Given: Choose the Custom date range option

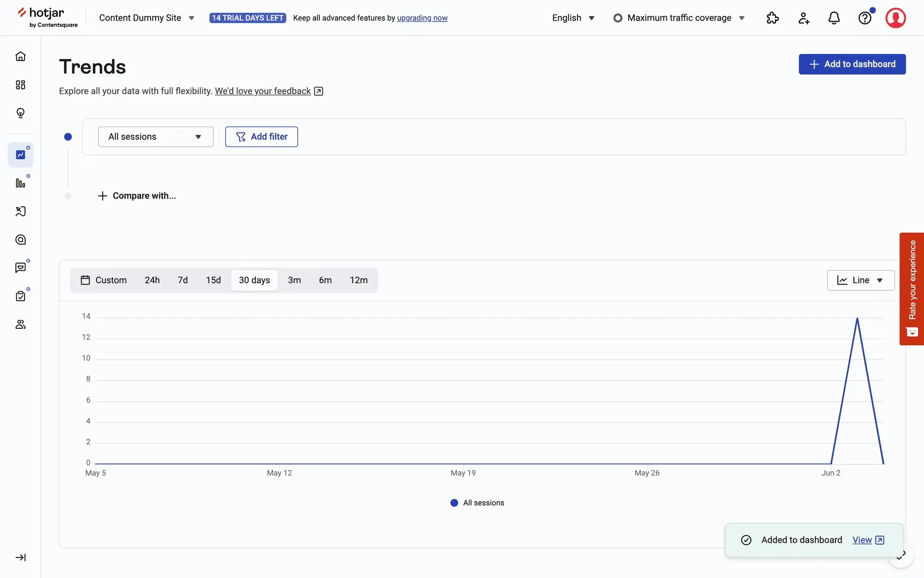Looking at the screenshot, I should point(104,280).
